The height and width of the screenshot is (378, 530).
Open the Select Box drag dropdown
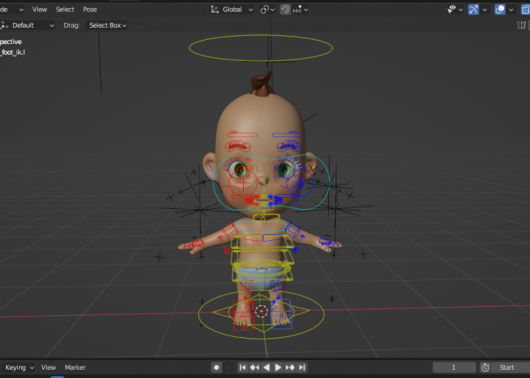[x=107, y=25]
